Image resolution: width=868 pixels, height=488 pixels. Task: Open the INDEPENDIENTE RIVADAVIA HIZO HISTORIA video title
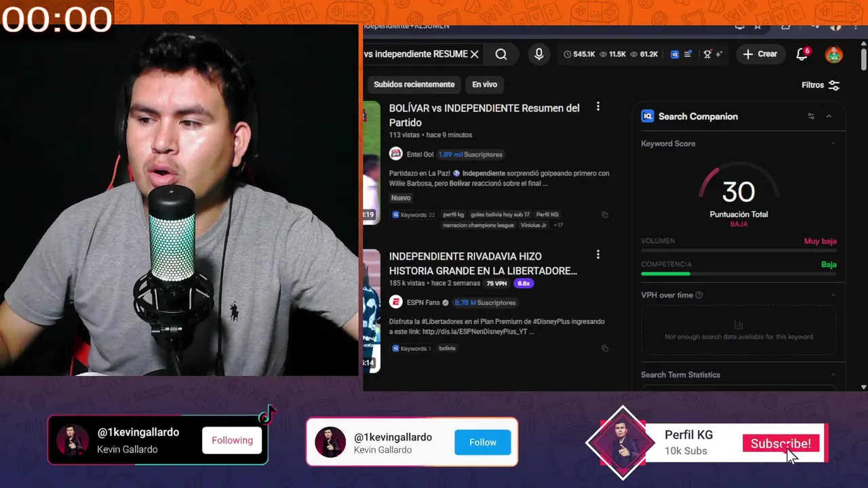click(x=483, y=264)
